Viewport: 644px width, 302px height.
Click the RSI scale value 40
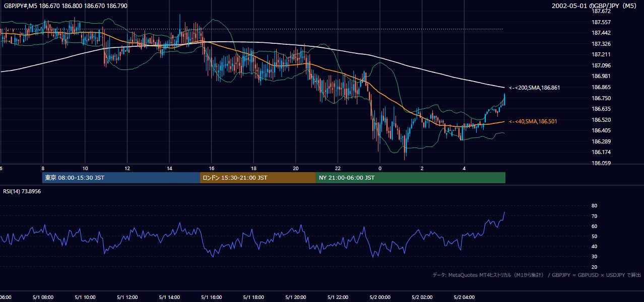[x=594, y=246]
